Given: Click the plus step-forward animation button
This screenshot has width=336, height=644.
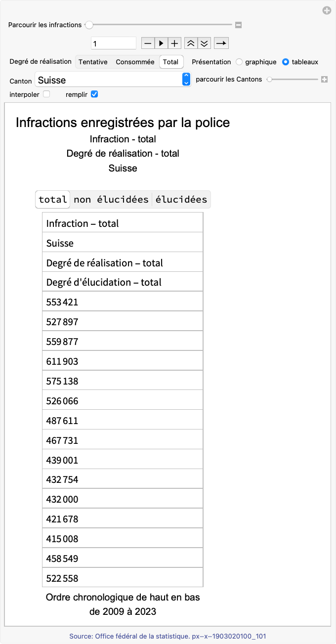Looking at the screenshot, I should [174, 43].
